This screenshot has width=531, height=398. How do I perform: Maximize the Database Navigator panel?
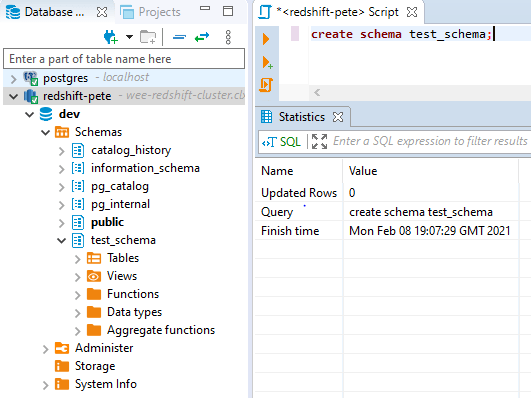[x=228, y=11]
